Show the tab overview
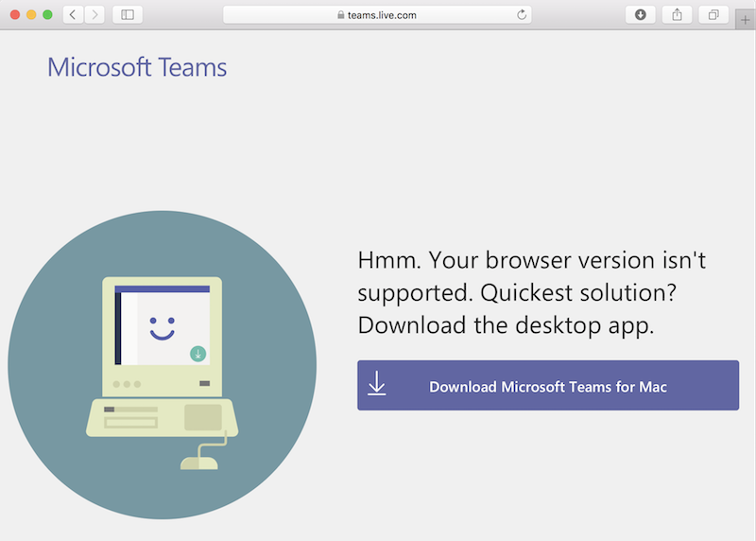The height and width of the screenshot is (541, 756). click(x=713, y=15)
